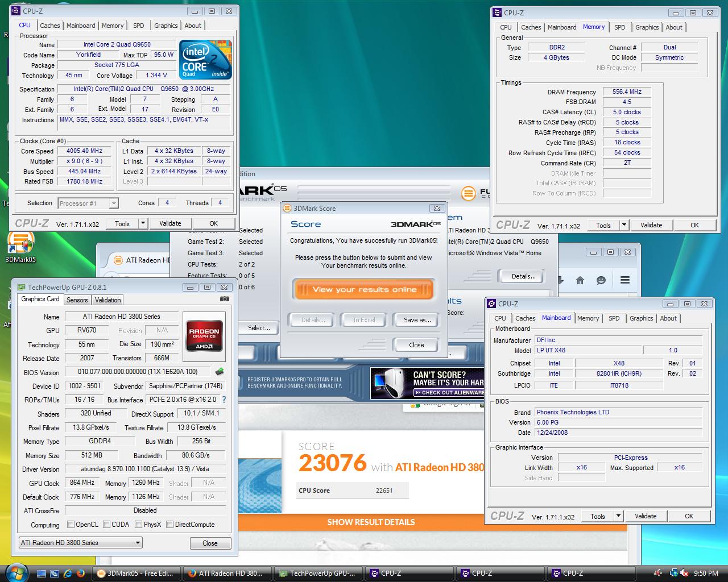The image size is (728, 582).
Task: Click Validate in the Mainboard CPU-Z window
Action: pos(646,516)
